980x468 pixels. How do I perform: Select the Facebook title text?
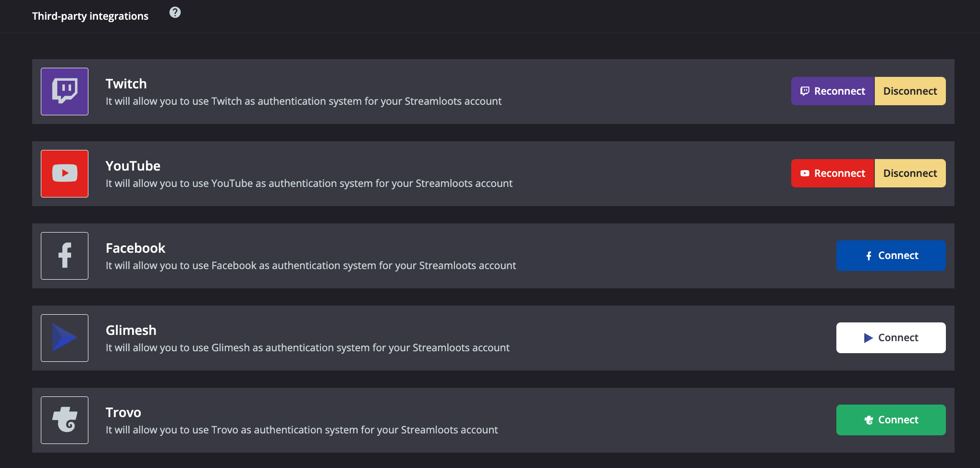135,248
